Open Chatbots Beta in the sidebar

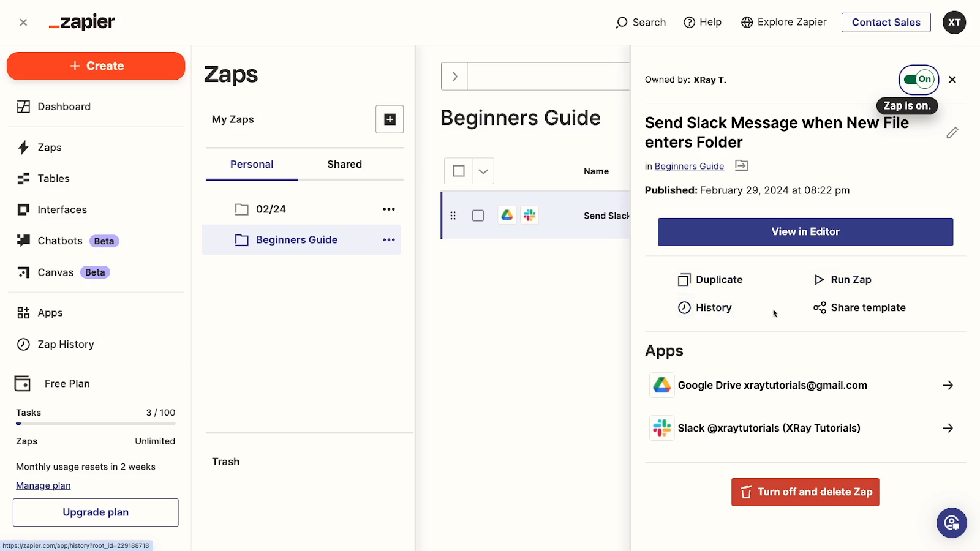click(x=67, y=241)
